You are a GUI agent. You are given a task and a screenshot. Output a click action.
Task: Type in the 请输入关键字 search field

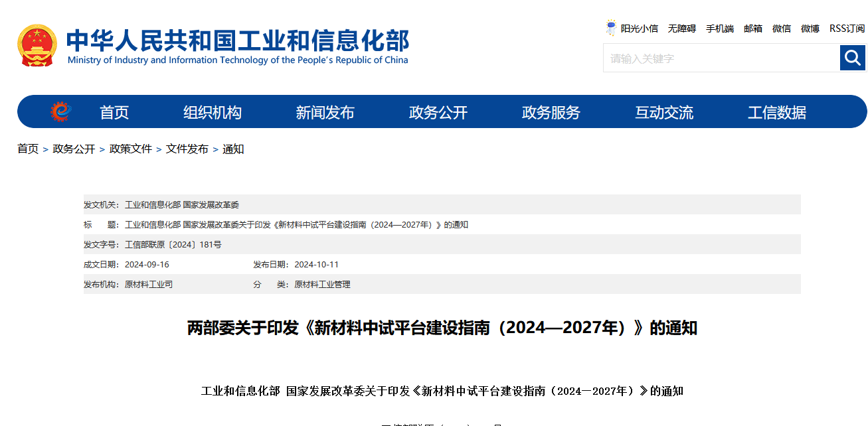[x=721, y=58]
